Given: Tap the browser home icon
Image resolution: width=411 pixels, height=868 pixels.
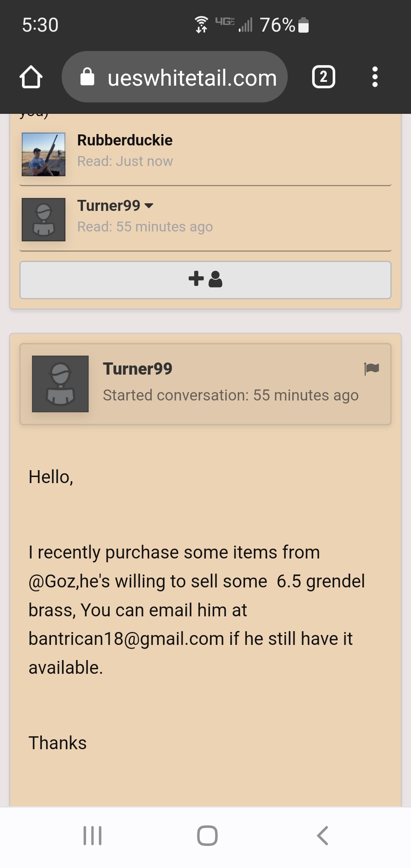Looking at the screenshot, I should click(31, 77).
